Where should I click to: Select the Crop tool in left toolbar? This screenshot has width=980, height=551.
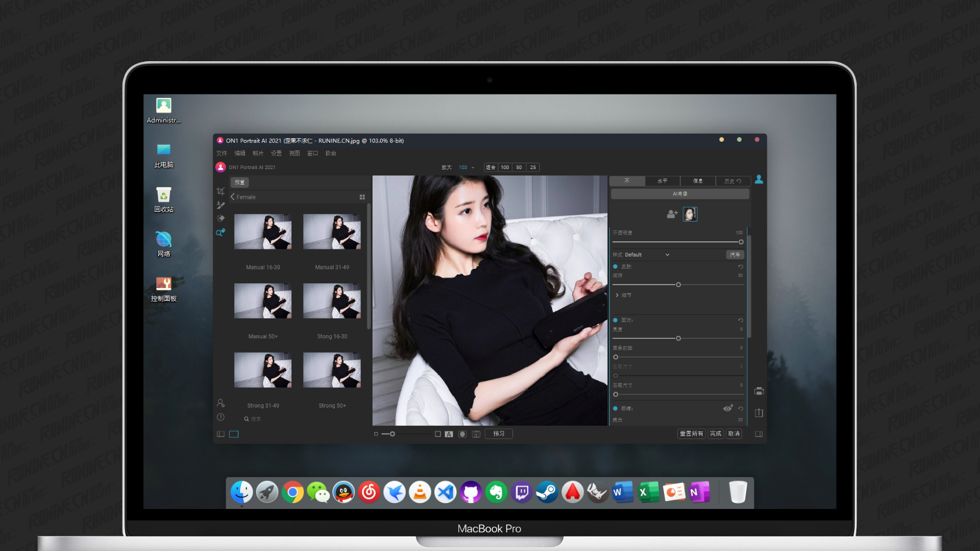coord(220,191)
